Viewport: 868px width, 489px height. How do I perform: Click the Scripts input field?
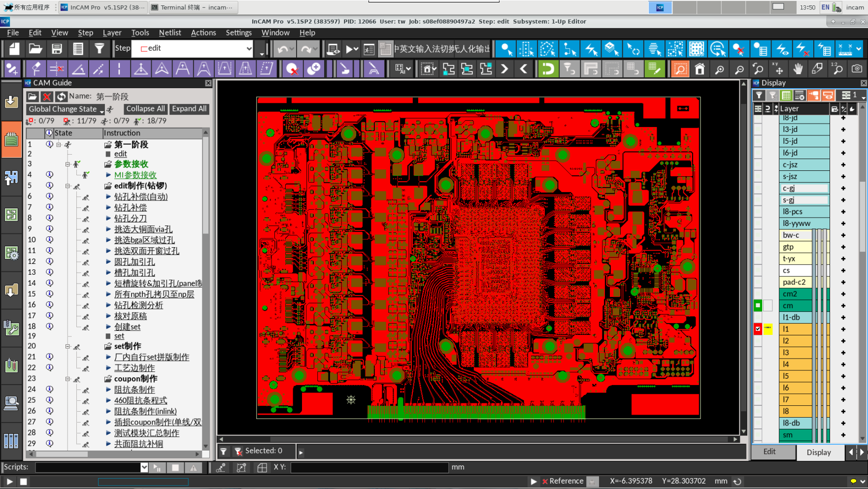tap(88, 467)
